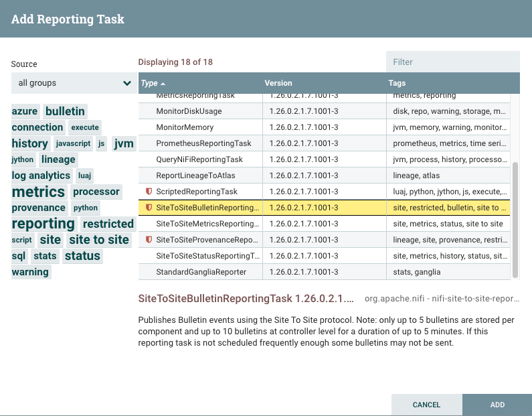532x416 pixels.
Task: Select the MonitorDiskUsage row
Action: point(189,111)
